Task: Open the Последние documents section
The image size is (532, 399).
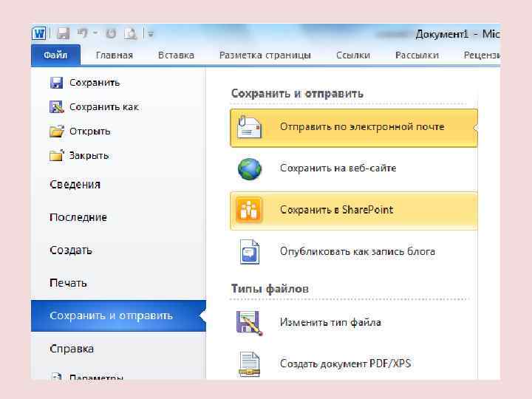Action: 78,217
